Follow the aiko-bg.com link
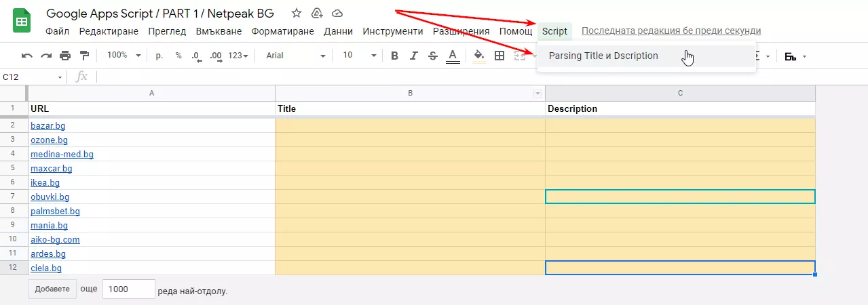Screen dimensions: 868x305 [55, 239]
